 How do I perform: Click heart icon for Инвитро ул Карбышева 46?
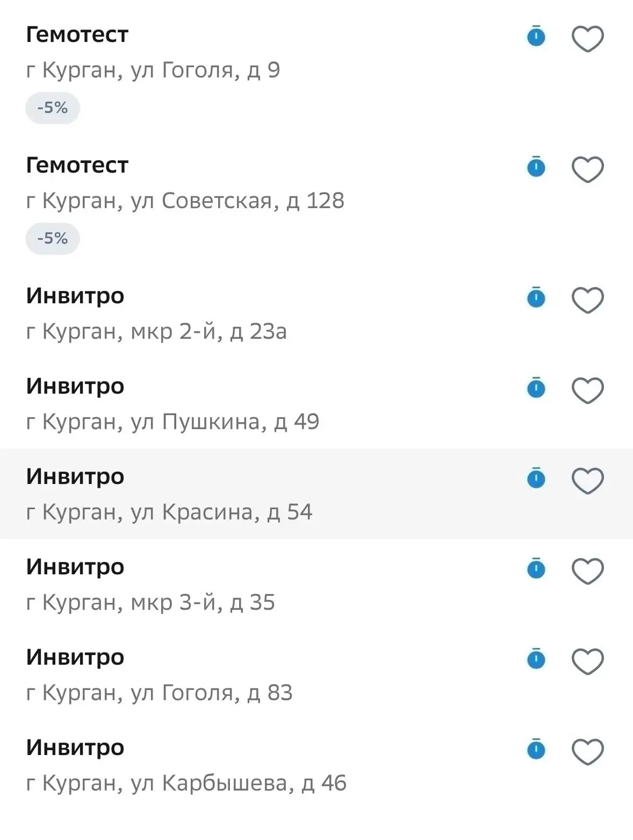(x=587, y=752)
